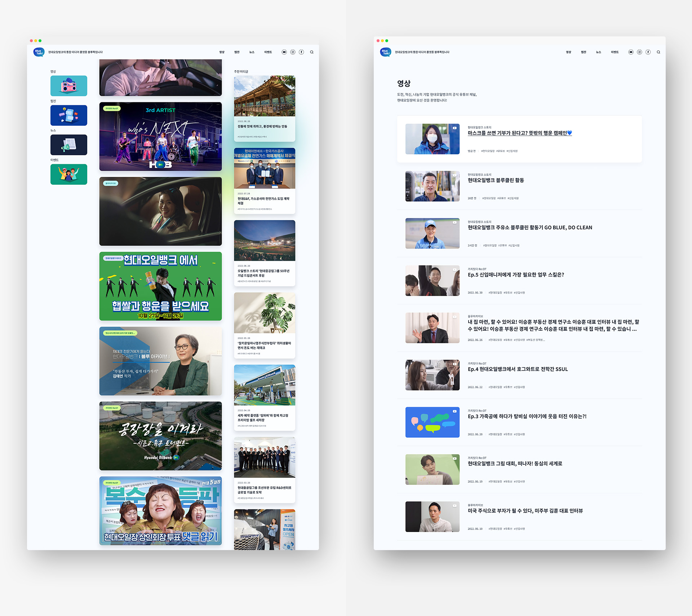Open the 이벤트 people category tile
Image resolution: width=692 pixels, height=616 pixels.
tap(69, 174)
